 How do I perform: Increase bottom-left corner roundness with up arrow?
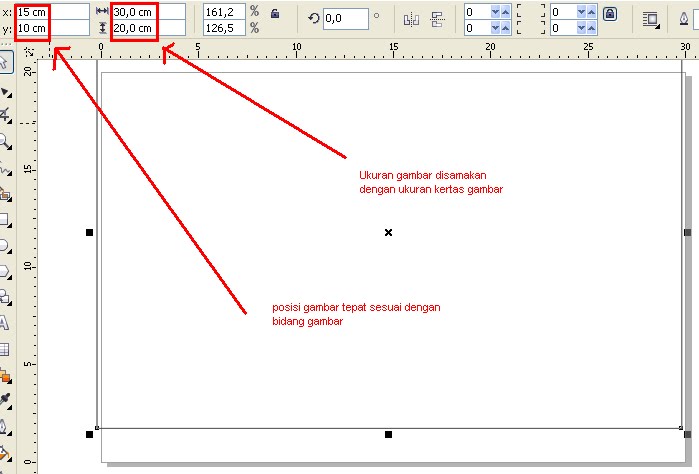506,28
